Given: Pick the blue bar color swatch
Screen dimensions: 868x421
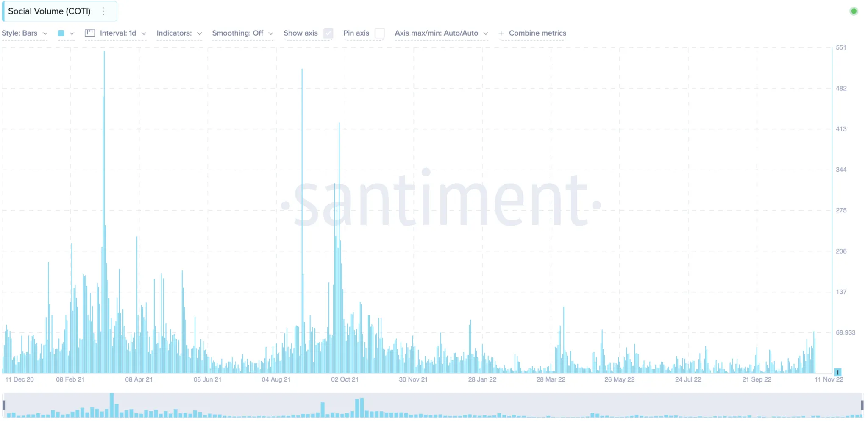Looking at the screenshot, I should tap(61, 33).
